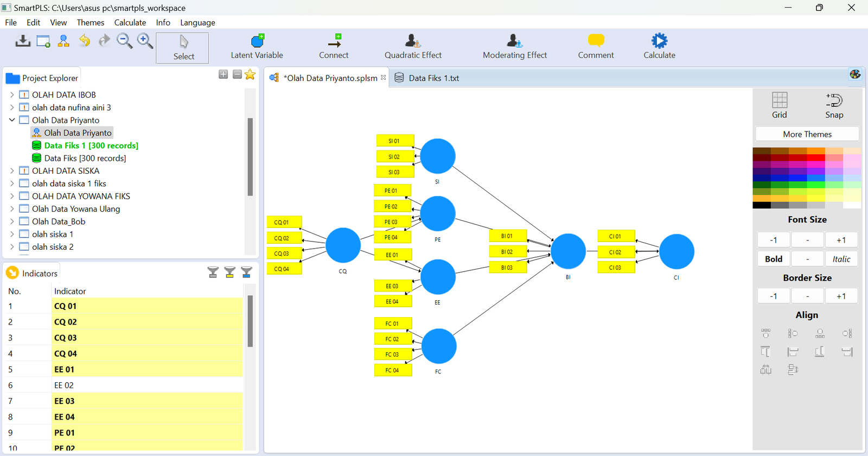Click the More Themes button

coord(807,134)
